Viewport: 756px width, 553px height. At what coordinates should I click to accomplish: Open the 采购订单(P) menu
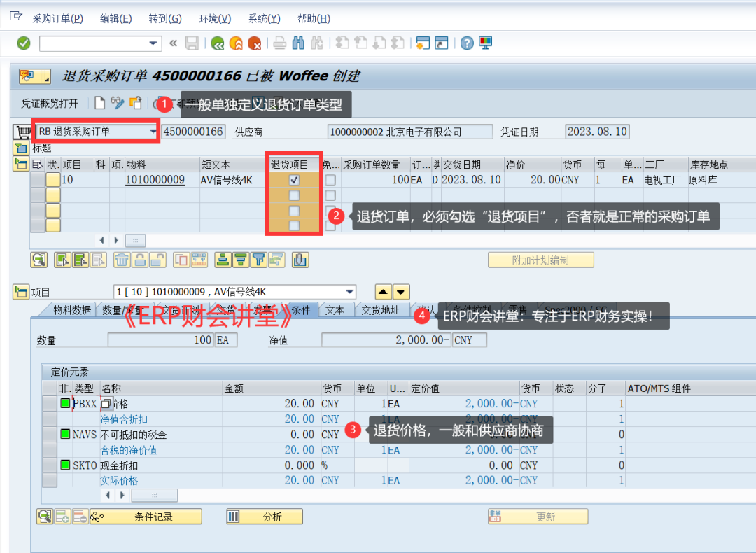pyautogui.click(x=57, y=19)
